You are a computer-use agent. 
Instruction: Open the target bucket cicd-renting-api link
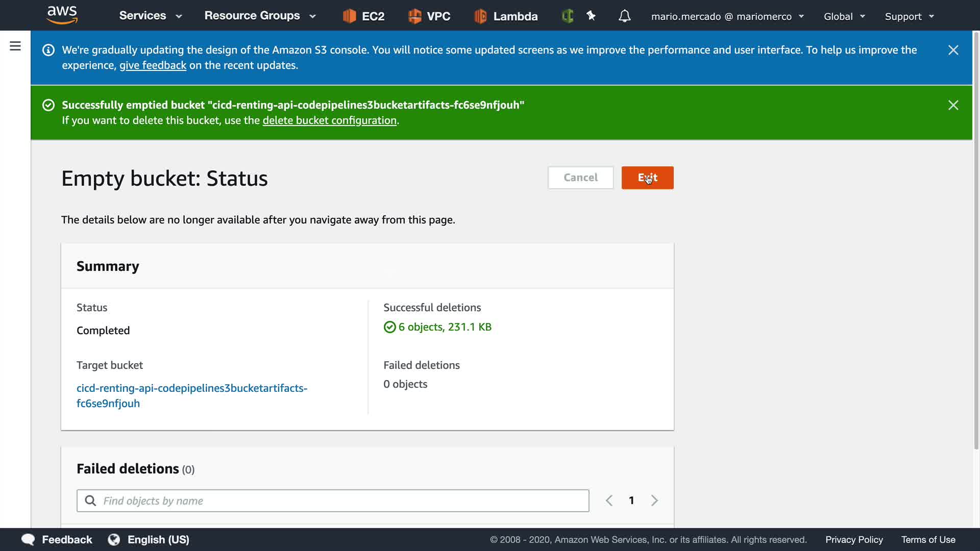click(191, 395)
